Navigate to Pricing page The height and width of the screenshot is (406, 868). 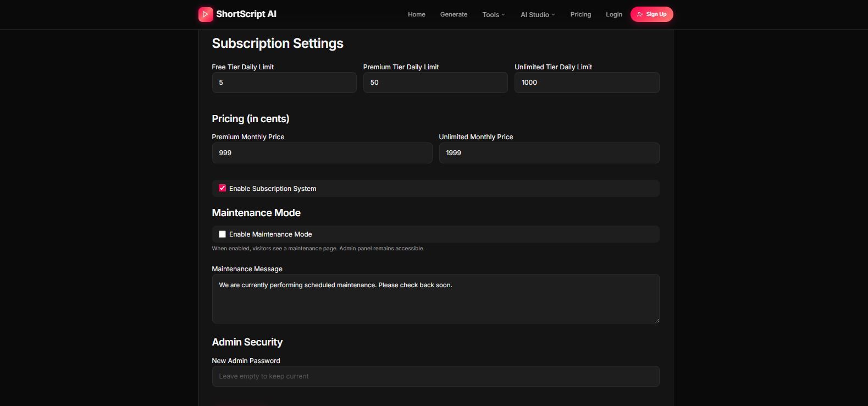(x=580, y=14)
